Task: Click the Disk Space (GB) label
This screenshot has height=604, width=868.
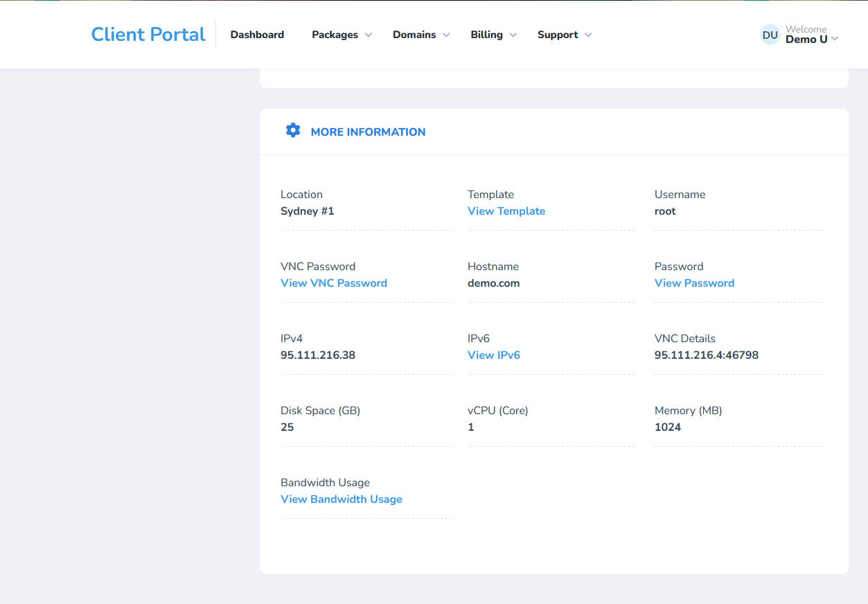Action: (320, 411)
